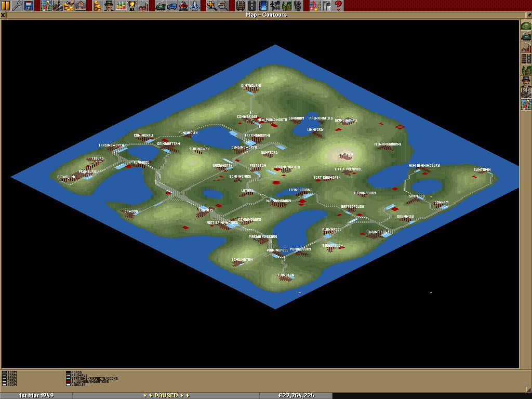Click the 500M contour legend swatch

(x=4, y=385)
